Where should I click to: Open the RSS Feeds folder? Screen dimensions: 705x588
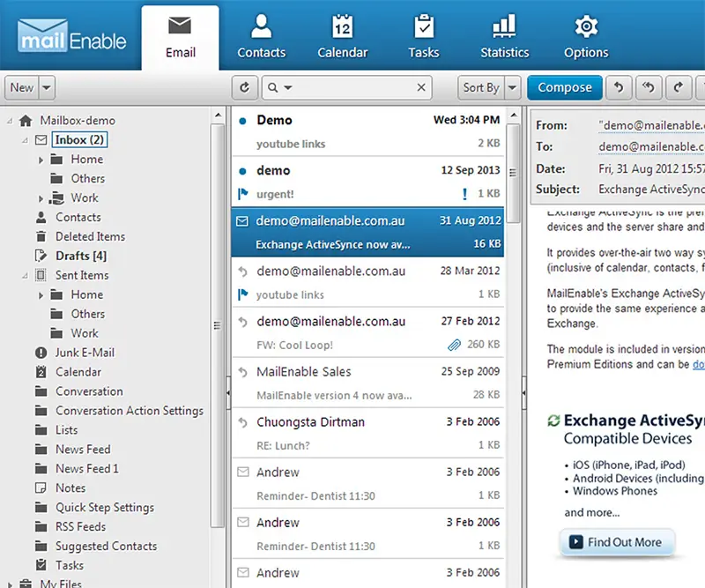(x=80, y=527)
